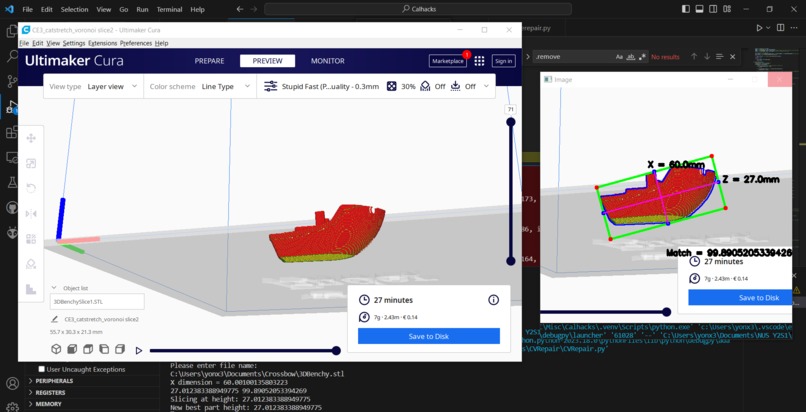Open the Cura Preferences menu

click(x=136, y=43)
